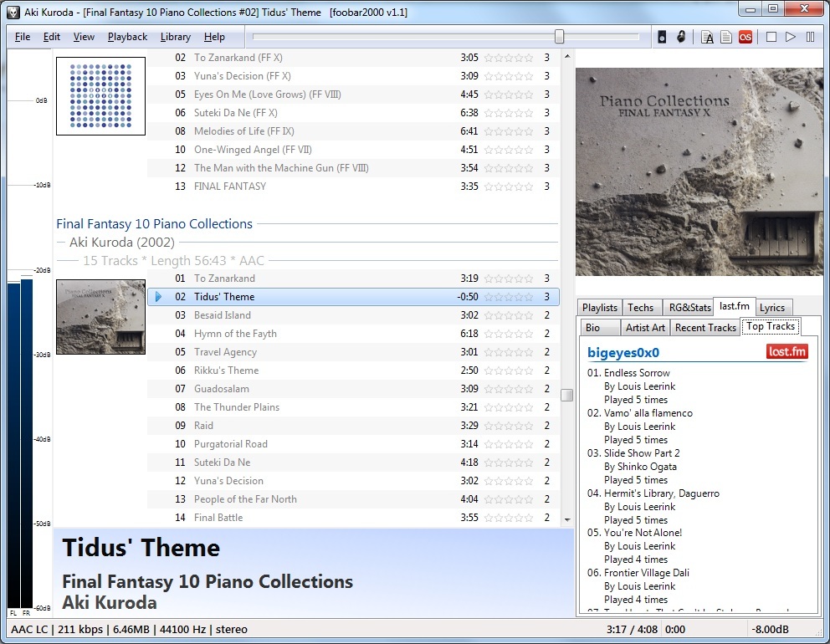Click the rating stars for Final Battle
The image size is (830, 644).
(x=509, y=518)
